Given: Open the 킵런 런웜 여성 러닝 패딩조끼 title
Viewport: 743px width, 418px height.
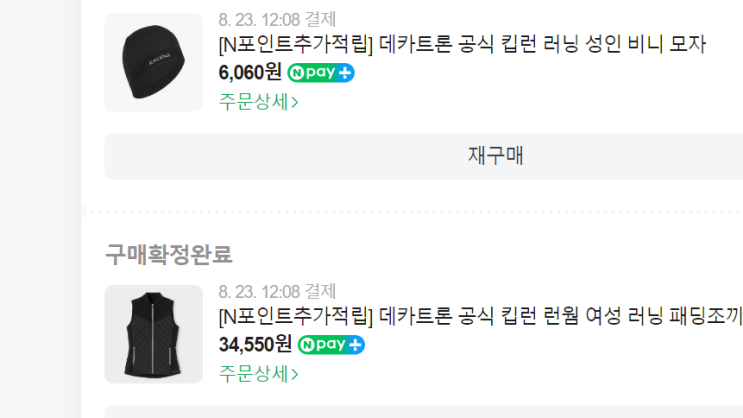Looking at the screenshot, I should pos(480,316).
